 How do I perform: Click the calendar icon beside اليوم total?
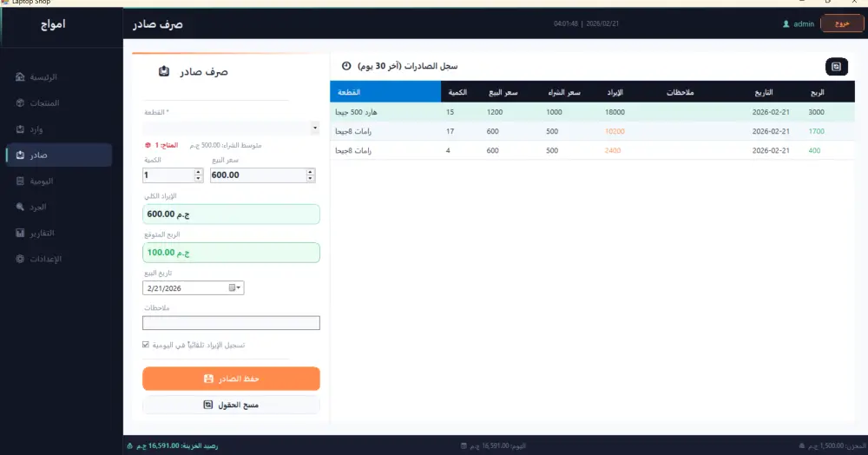464,445
